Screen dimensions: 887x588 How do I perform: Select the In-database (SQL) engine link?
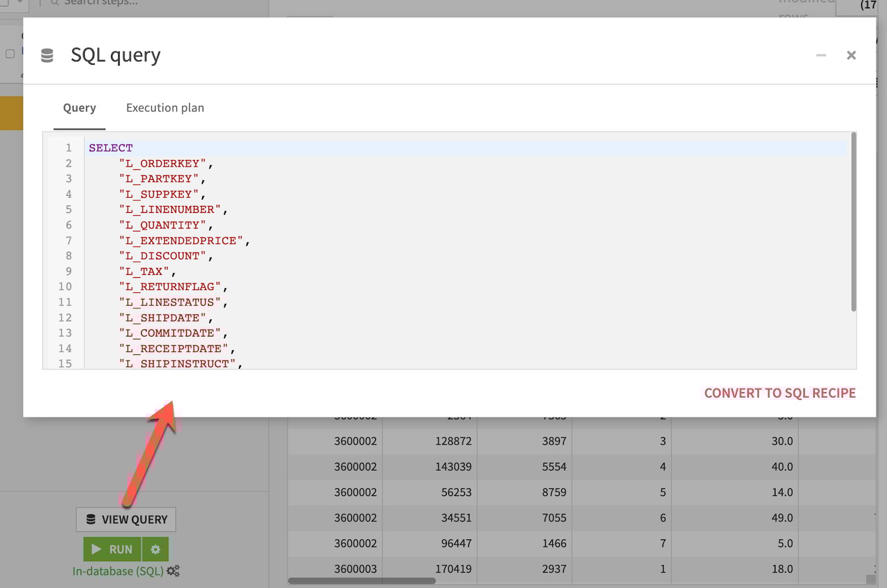click(x=118, y=571)
